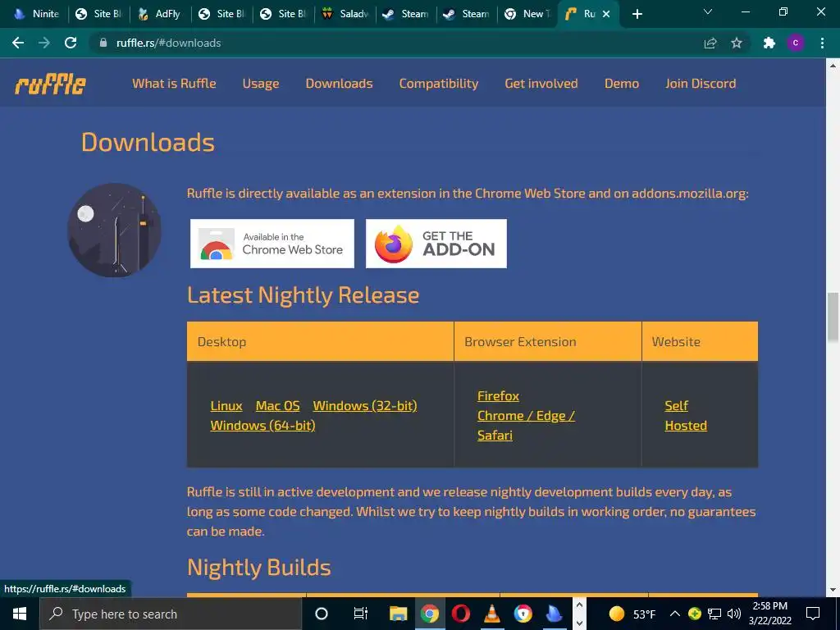Open Opera from the taskbar
Image resolution: width=840 pixels, height=630 pixels.
pyautogui.click(x=461, y=614)
